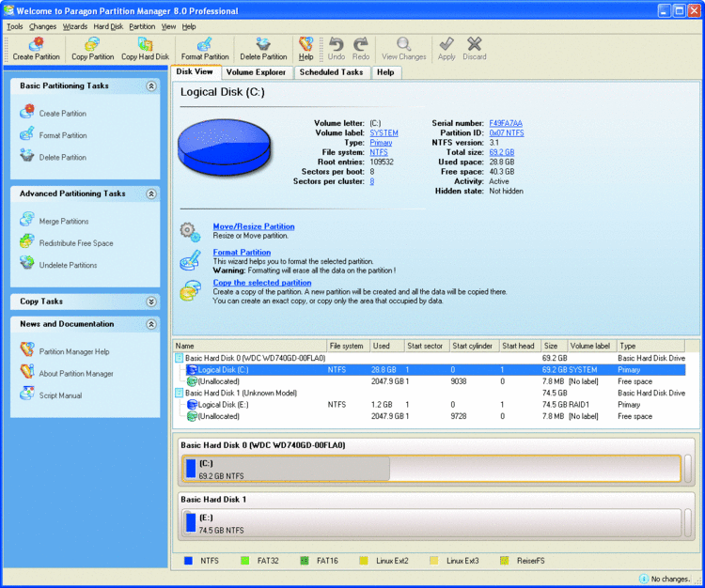Expand the Copy Tasks panel
705x588 pixels.
pos(151,302)
